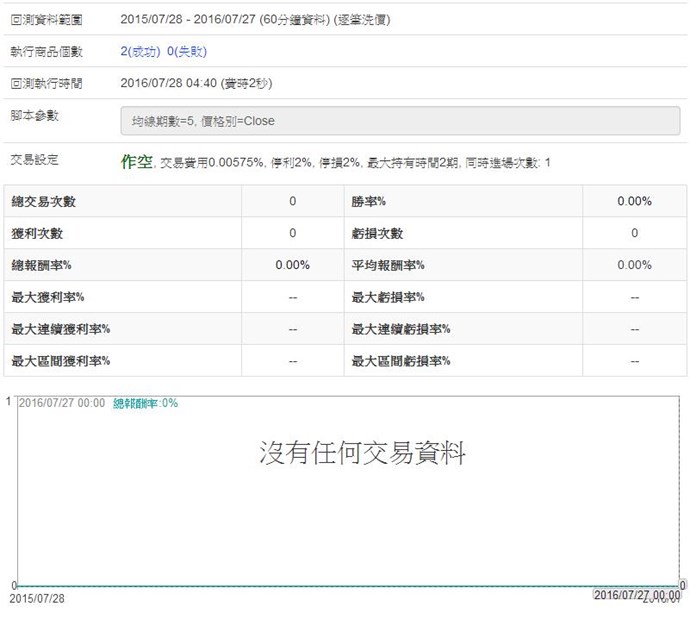690x619 pixels.
Task: Click the 總報酬率:0% chart legend label
Action: tap(145, 403)
